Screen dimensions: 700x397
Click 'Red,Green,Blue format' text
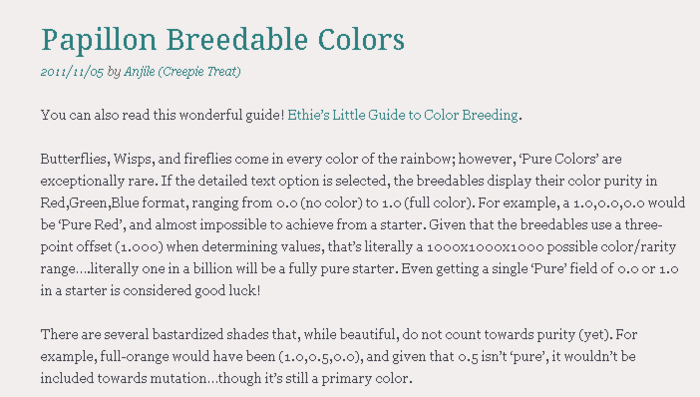point(112,203)
